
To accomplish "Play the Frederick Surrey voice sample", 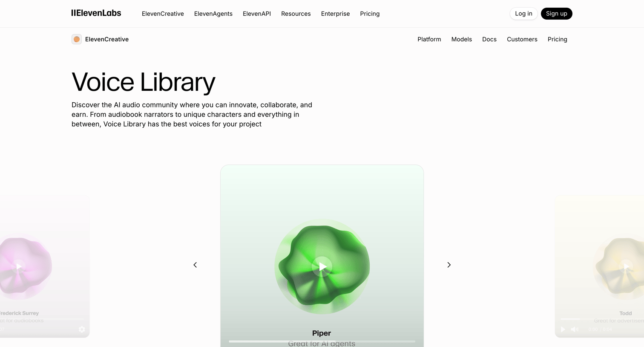I will point(18,266).
